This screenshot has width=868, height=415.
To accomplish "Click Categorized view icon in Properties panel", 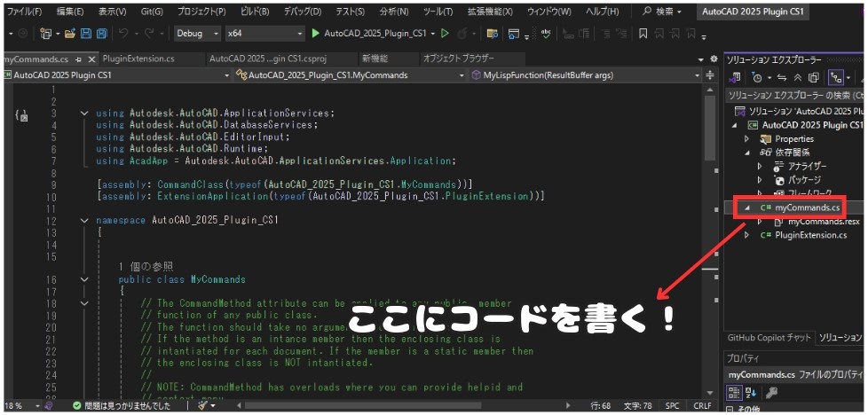I will click(x=734, y=393).
